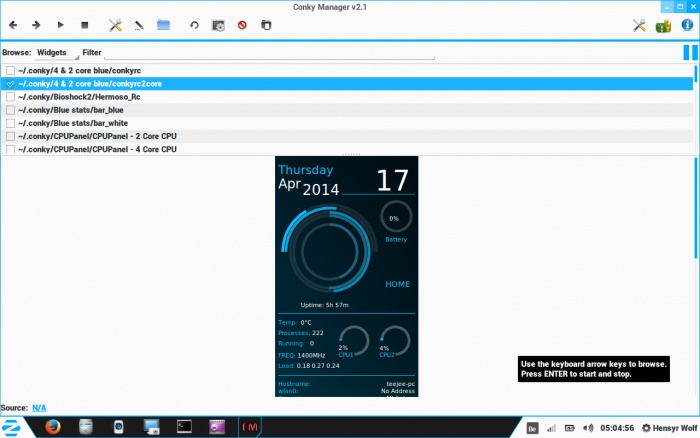Viewport: 700px width, 438px height.
Task: Click the next widget arrow icon
Action: click(x=36, y=24)
